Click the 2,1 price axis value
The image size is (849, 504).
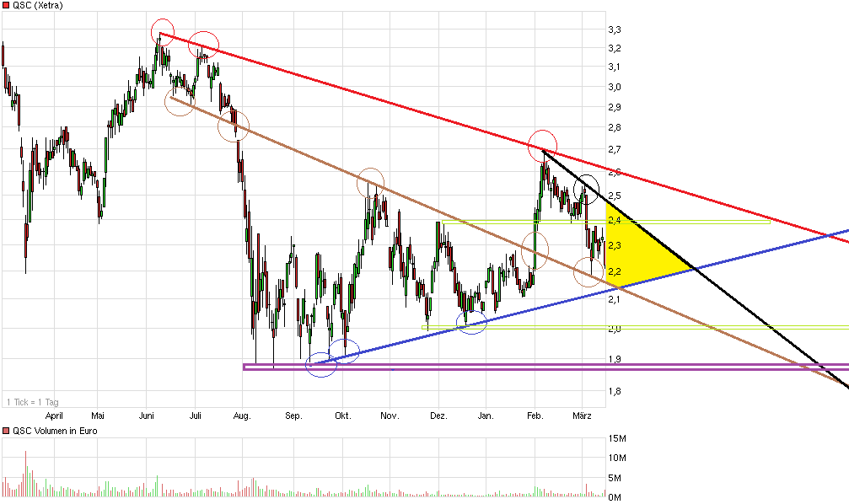pos(615,299)
